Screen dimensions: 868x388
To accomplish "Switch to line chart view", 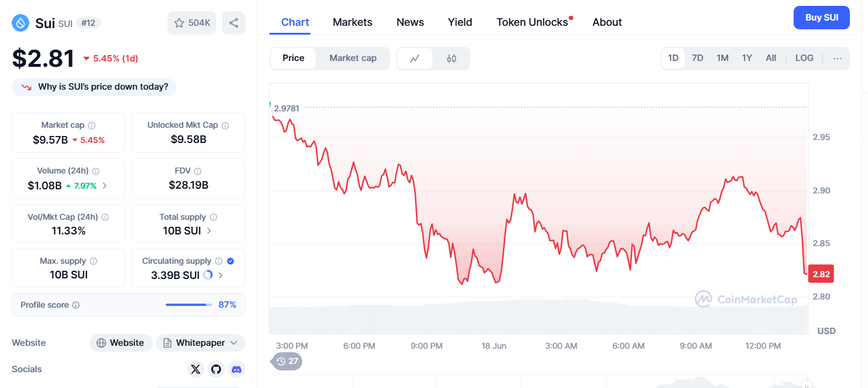I will (415, 59).
